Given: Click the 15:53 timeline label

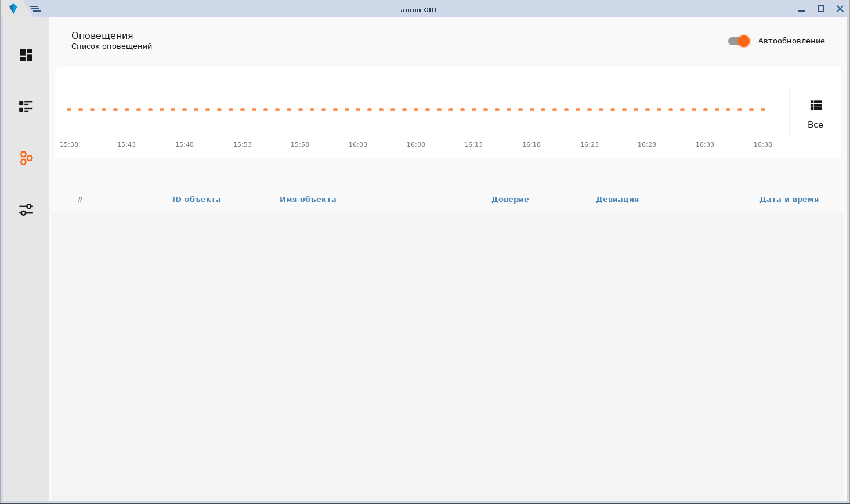Looking at the screenshot, I should pyautogui.click(x=243, y=144).
